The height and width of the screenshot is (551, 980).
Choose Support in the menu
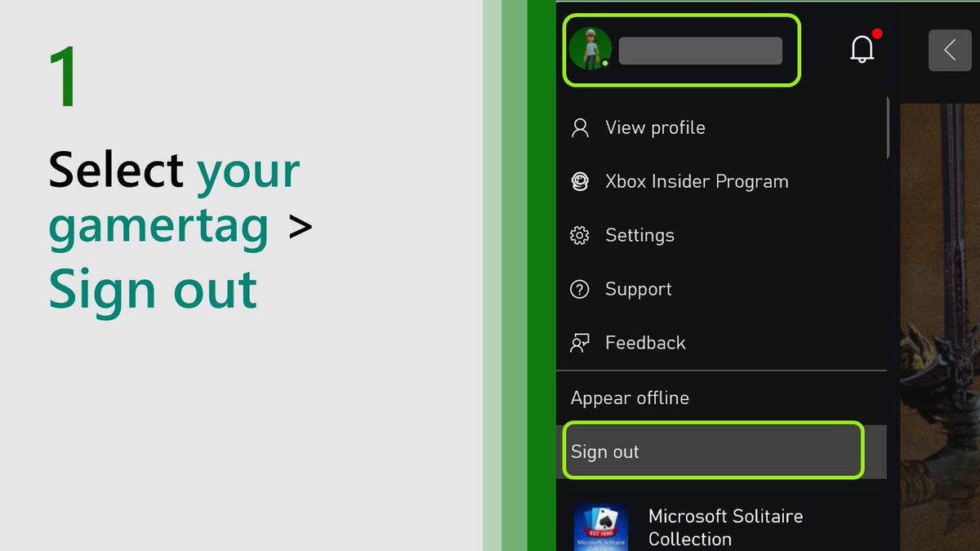point(721,289)
